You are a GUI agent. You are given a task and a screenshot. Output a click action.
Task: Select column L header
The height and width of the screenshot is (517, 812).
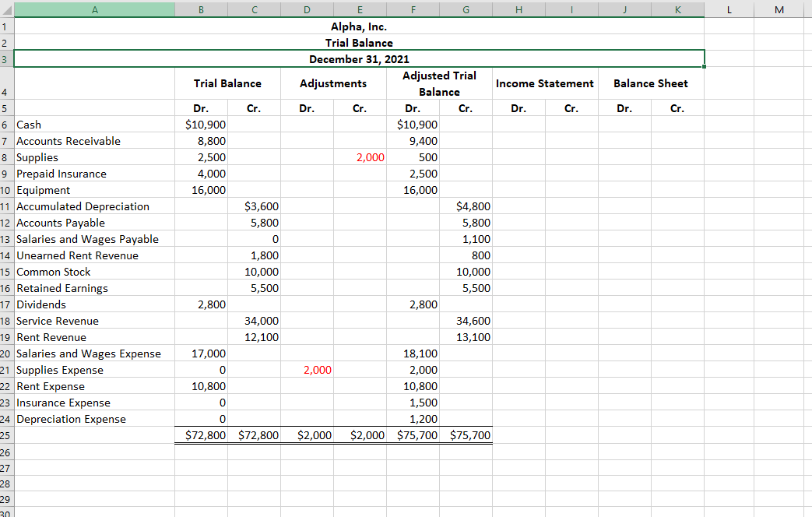tap(729, 9)
